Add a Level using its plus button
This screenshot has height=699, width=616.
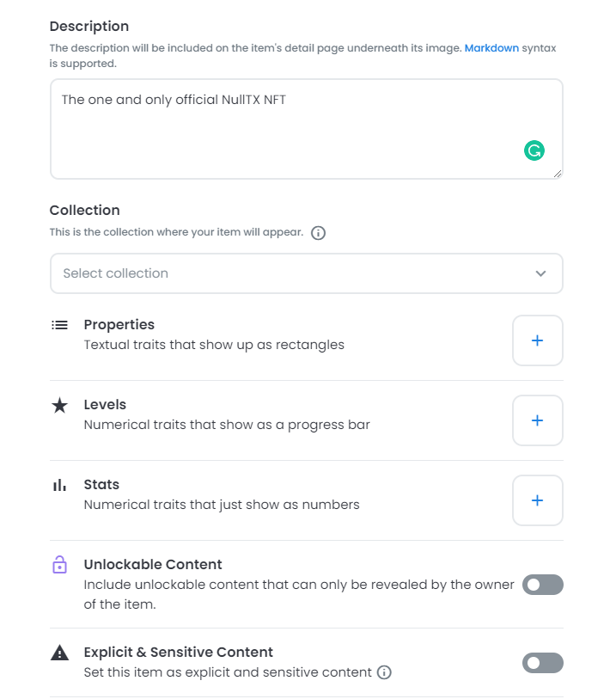tap(537, 420)
